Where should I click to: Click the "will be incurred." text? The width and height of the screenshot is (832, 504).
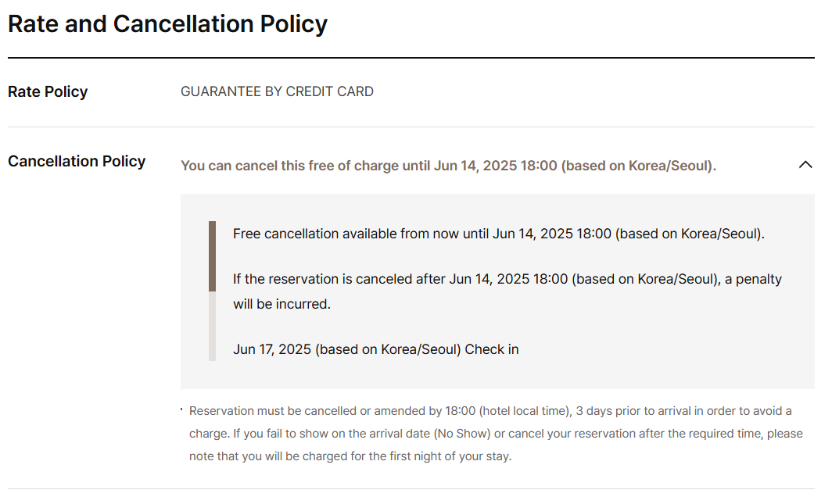click(x=282, y=304)
